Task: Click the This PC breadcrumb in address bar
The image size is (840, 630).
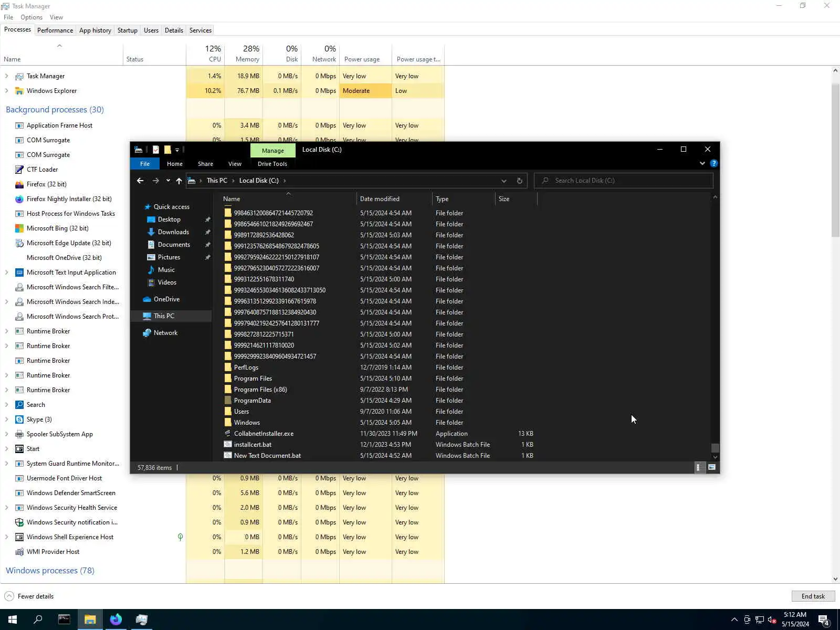Action: point(217,181)
